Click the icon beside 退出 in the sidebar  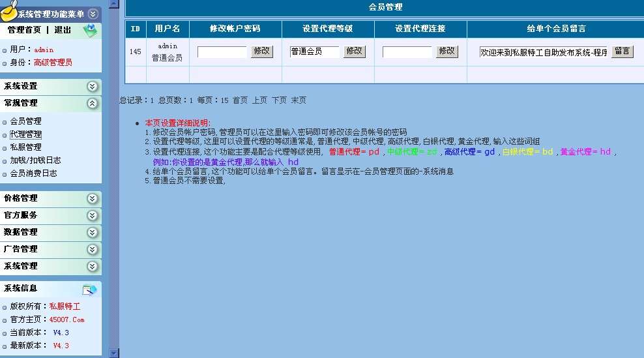tap(90, 30)
